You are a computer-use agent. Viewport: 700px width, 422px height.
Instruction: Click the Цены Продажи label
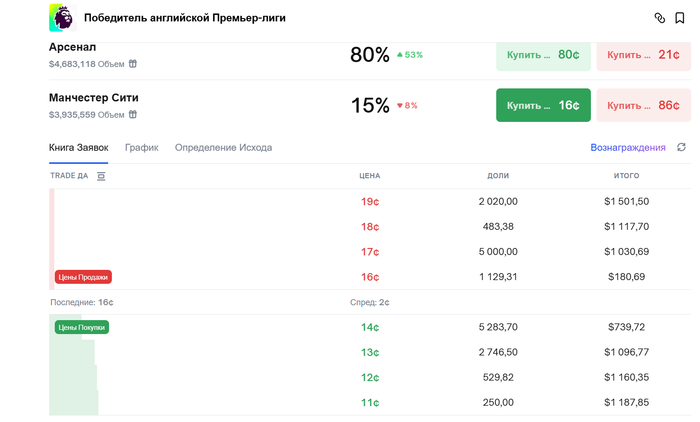83,277
